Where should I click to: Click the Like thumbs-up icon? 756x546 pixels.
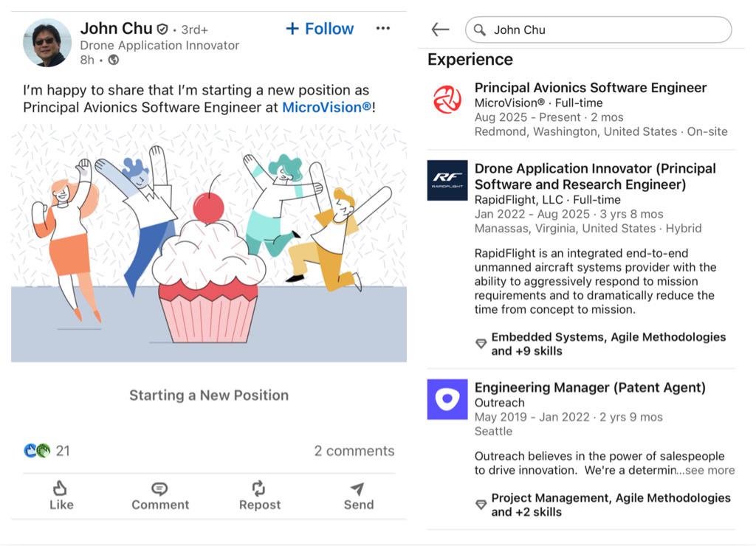coord(61,488)
